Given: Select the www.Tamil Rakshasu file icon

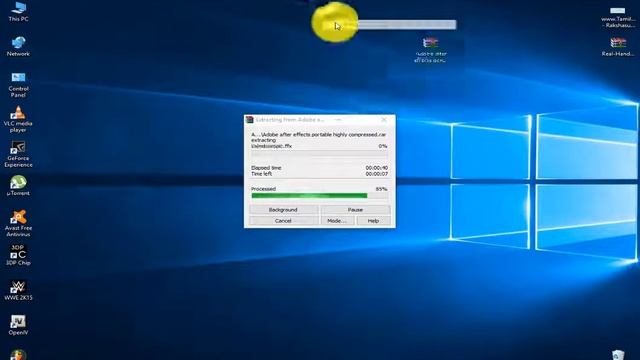Looking at the screenshot, I should (x=618, y=17).
